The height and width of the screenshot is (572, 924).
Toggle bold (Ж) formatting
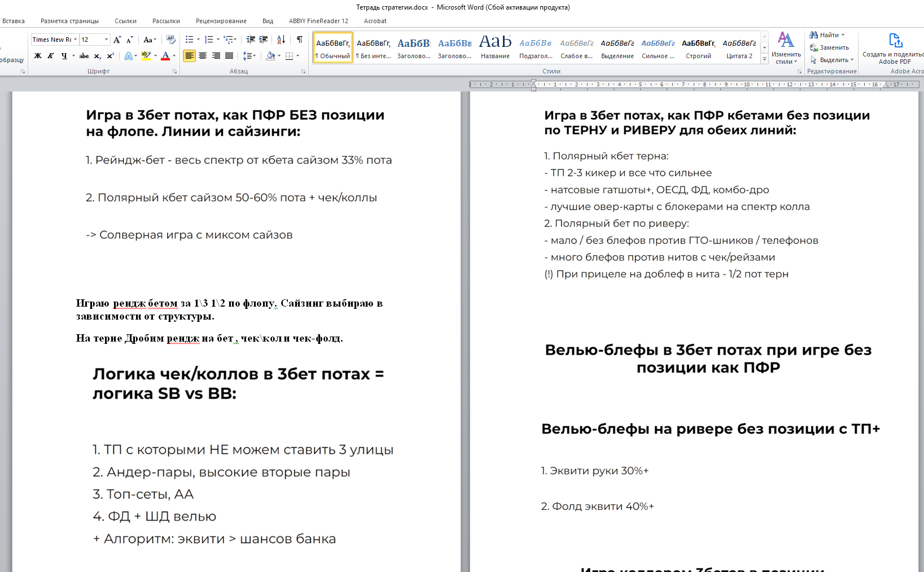coord(38,56)
